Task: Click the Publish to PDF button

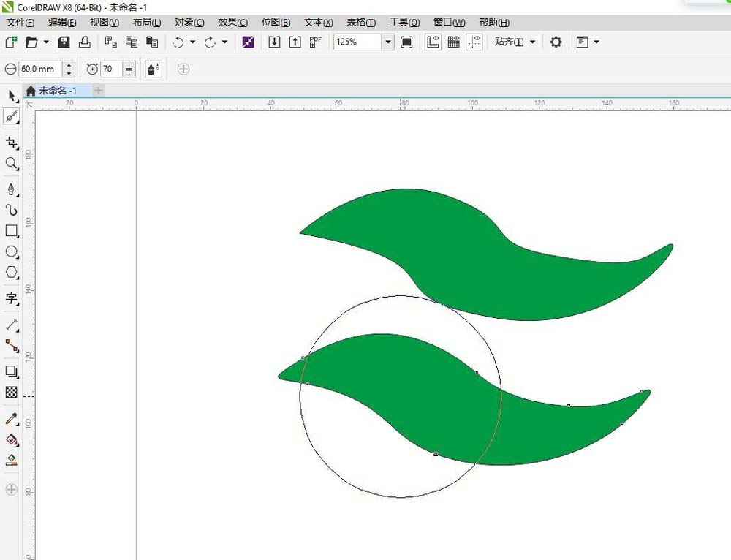Action: tap(315, 42)
